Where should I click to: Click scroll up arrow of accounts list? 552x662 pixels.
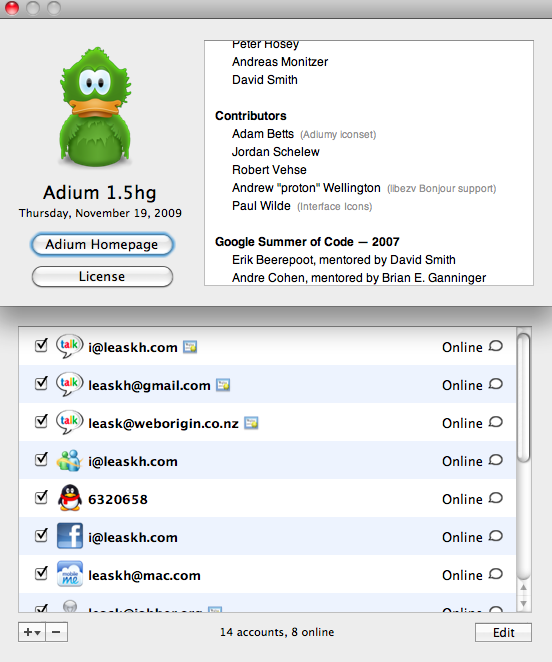[523, 588]
